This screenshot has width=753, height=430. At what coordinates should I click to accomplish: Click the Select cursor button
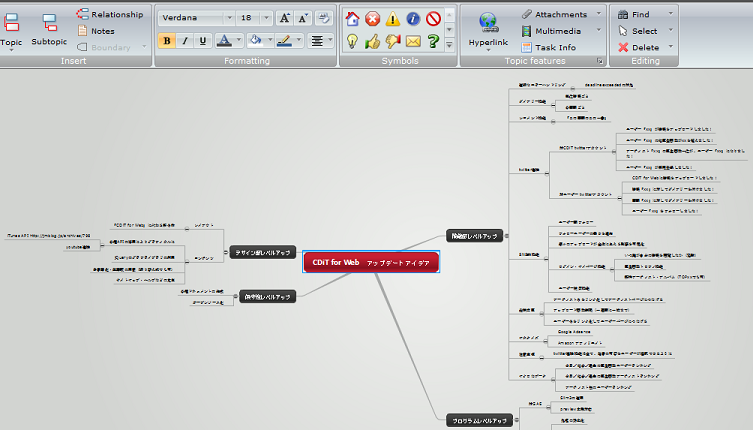638,31
